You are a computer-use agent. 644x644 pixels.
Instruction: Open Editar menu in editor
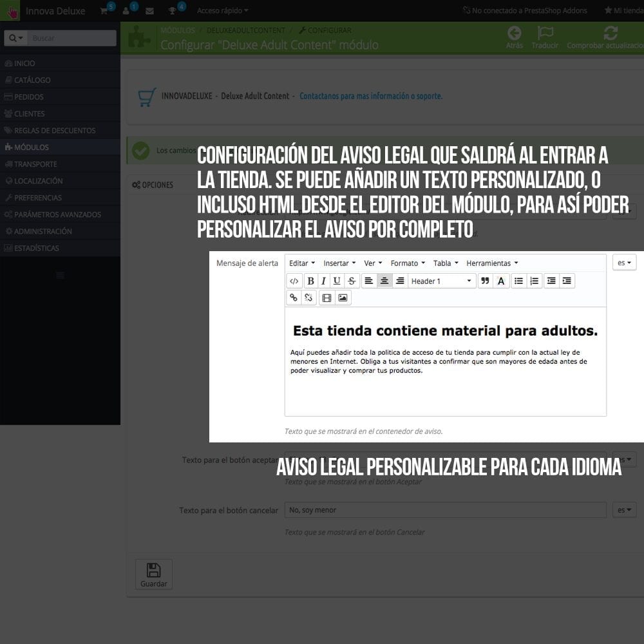(302, 263)
